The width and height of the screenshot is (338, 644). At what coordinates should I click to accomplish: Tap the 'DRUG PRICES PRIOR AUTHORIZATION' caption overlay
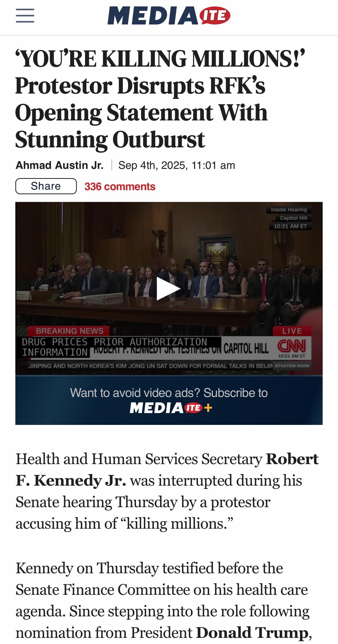(x=114, y=342)
